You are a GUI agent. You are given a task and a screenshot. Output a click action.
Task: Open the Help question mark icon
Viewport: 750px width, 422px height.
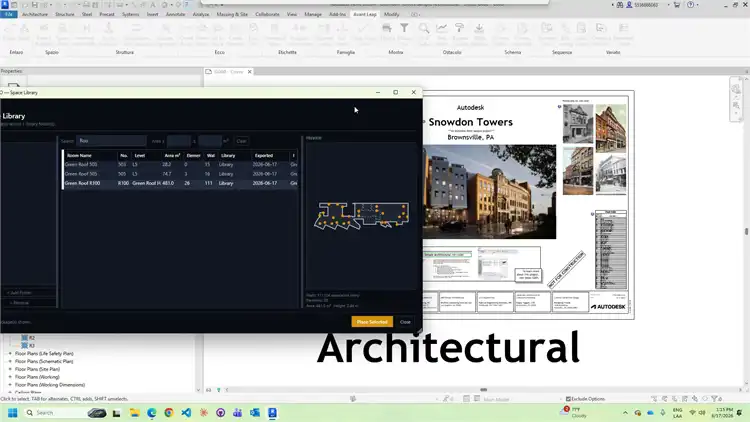tap(690, 5)
